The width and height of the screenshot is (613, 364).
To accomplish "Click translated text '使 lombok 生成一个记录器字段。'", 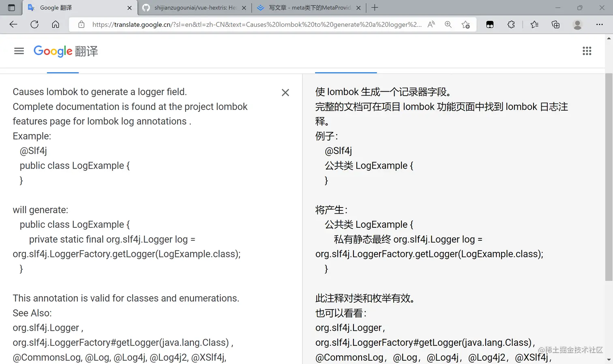I will pyautogui.click(x=384, y=92).
